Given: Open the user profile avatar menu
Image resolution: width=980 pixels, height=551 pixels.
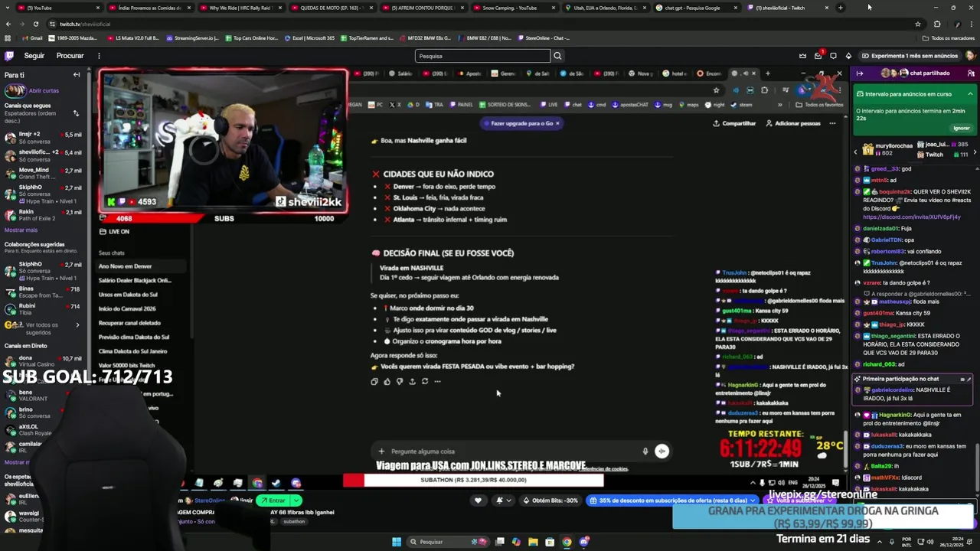Looking at the screenshot, I should pyautogui.click(x=970, y=56).
